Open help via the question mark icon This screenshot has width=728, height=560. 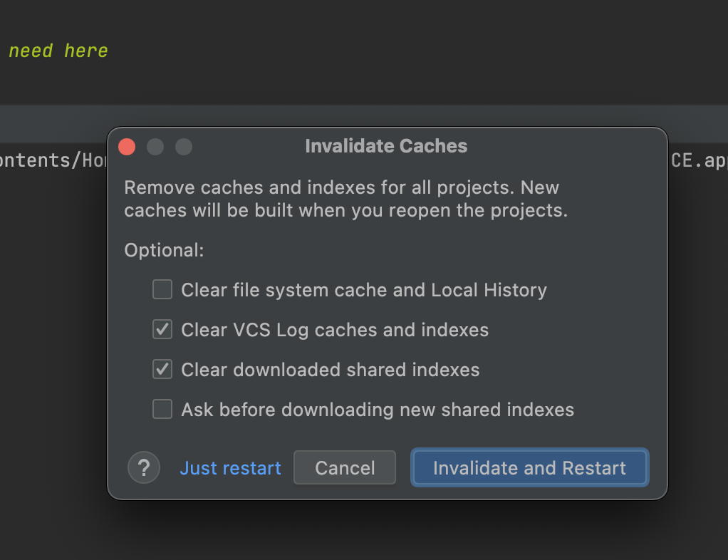coord(144,468)
